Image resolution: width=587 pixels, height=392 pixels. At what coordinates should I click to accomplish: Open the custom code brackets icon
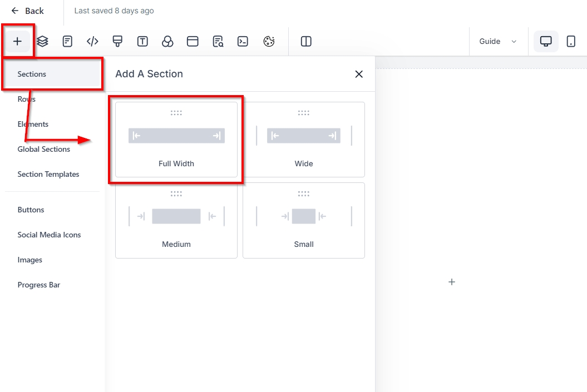(x=92, y=41)
